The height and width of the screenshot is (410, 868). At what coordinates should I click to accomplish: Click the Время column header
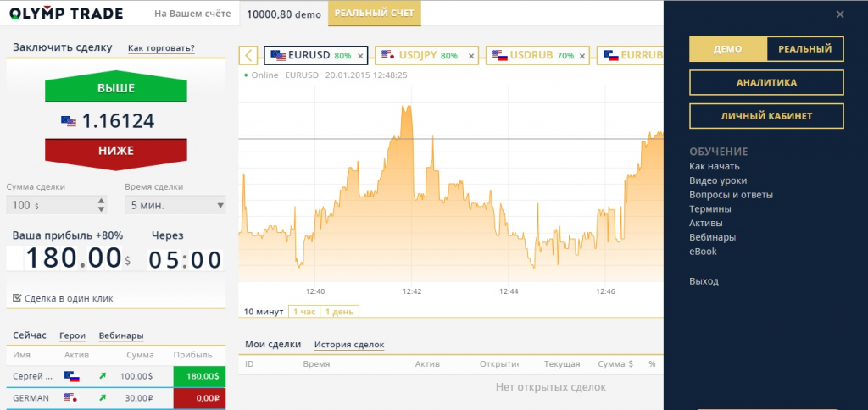point(316,364)
